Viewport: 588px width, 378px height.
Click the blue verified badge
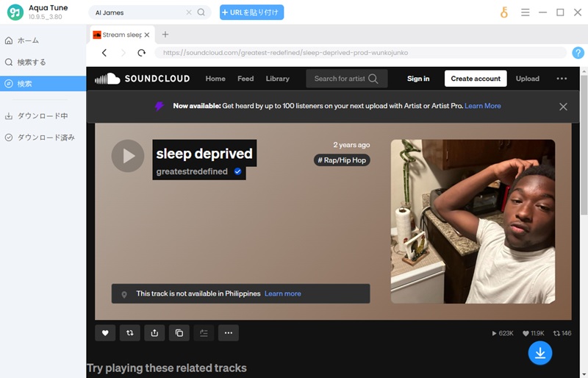coord(237,171)
